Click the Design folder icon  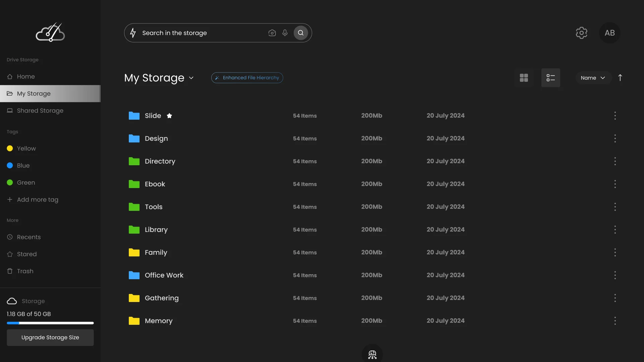tap(134, 138)
